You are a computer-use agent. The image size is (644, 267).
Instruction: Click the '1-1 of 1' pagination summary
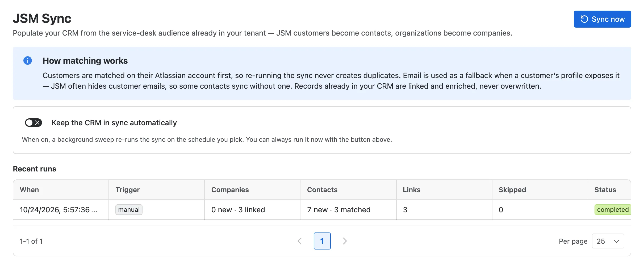pos(31,241)
